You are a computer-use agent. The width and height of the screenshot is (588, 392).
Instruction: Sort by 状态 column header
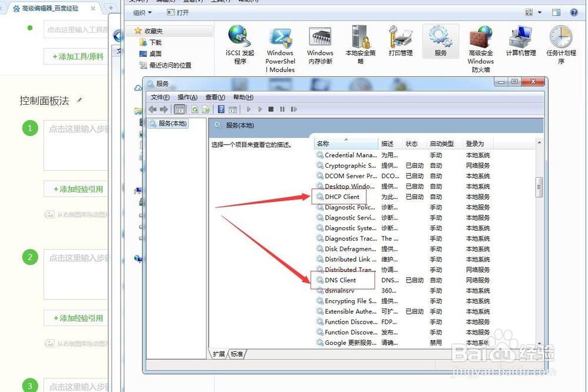click(415, 144)
